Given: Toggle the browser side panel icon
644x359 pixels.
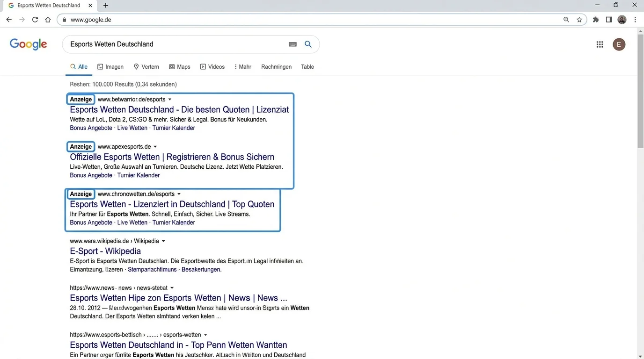Looking at the screenshot, I should [609, 20].
